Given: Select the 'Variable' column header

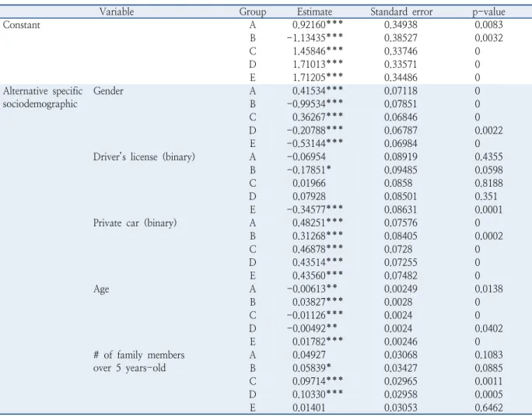Looking at the screenshot, I should click(x=117, y=12).
